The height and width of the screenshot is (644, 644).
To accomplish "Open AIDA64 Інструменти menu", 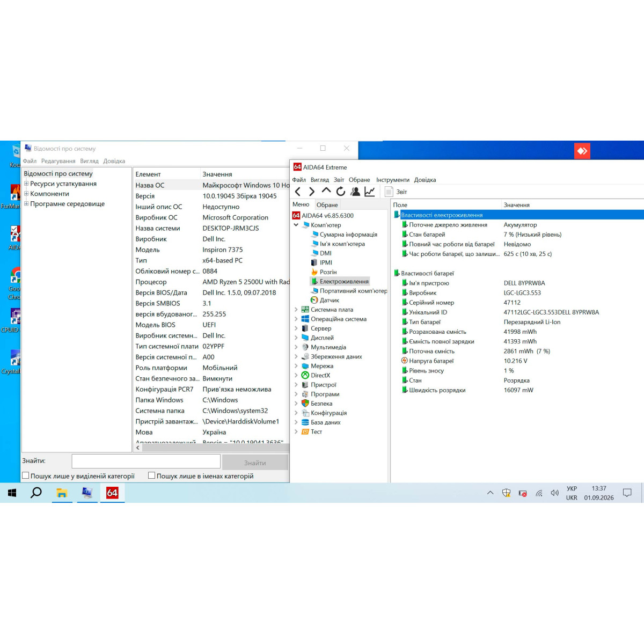I will [x=393, y=180].
